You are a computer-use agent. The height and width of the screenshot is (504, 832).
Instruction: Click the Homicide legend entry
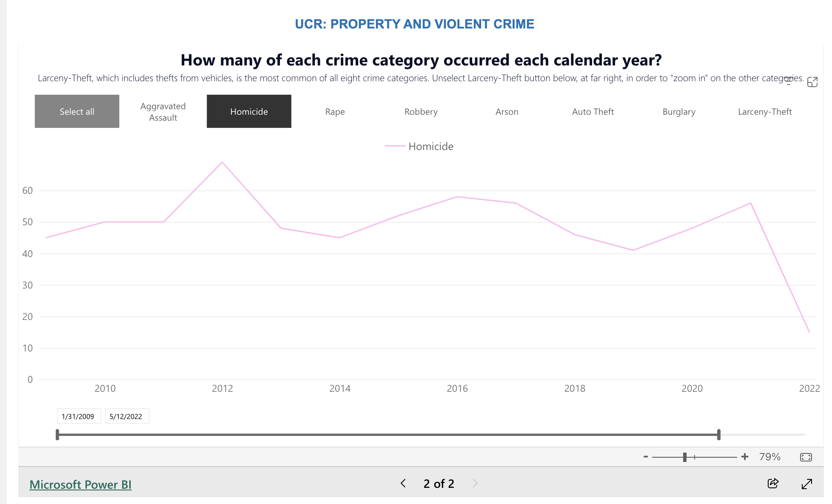[430, 147]
